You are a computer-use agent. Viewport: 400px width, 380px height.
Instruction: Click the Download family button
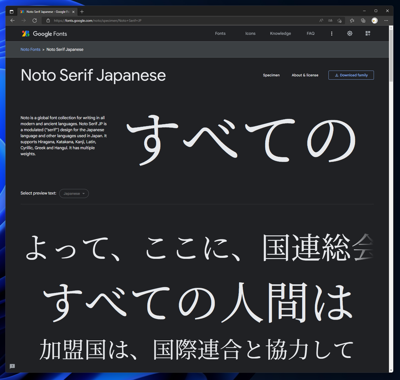point(351,75)
